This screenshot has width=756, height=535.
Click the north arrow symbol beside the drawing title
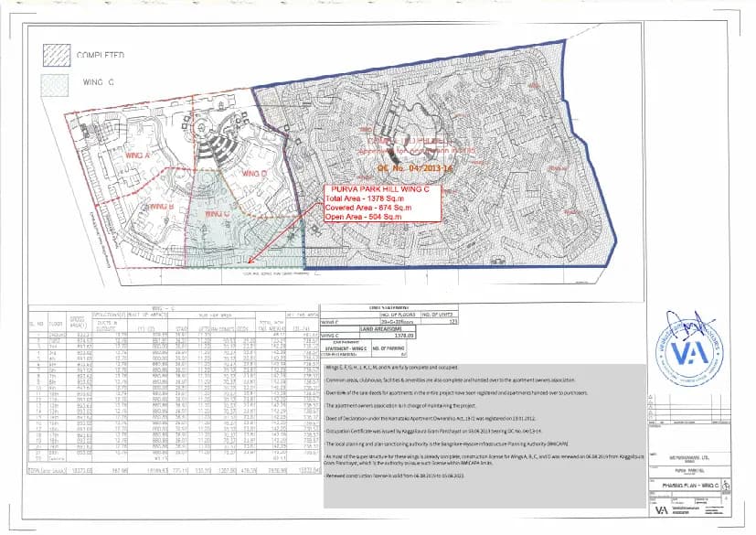726,486
